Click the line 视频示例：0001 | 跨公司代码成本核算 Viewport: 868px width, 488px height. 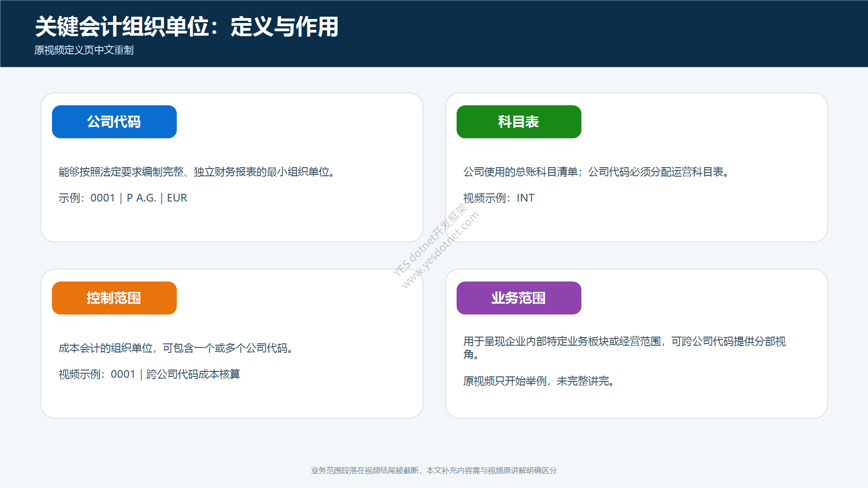[149, 374]
